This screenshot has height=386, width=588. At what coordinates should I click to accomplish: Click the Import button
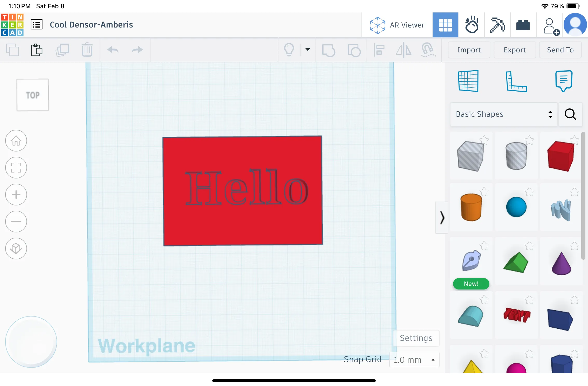469,50
